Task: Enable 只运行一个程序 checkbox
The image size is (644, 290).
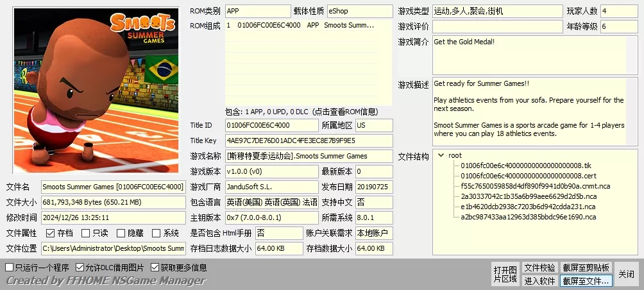Action: (x=9, y=268)
